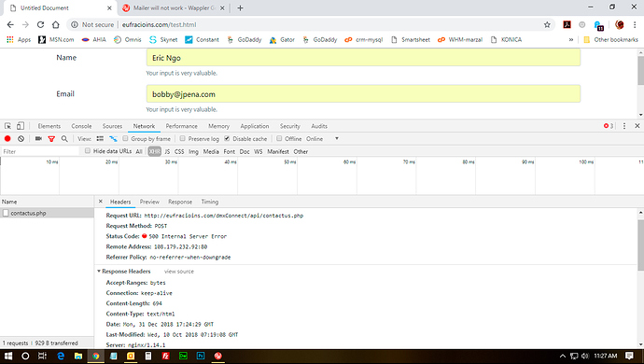Screen dimensions: 644x364
Task: Check Hide data URLs checkbox
Action: pyautogui.click(x=88, y=151)
